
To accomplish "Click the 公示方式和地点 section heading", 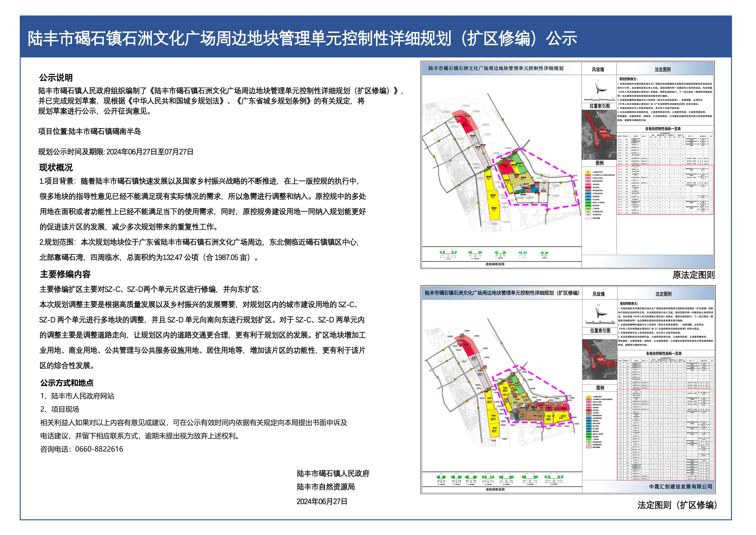I will coord(67,383).
